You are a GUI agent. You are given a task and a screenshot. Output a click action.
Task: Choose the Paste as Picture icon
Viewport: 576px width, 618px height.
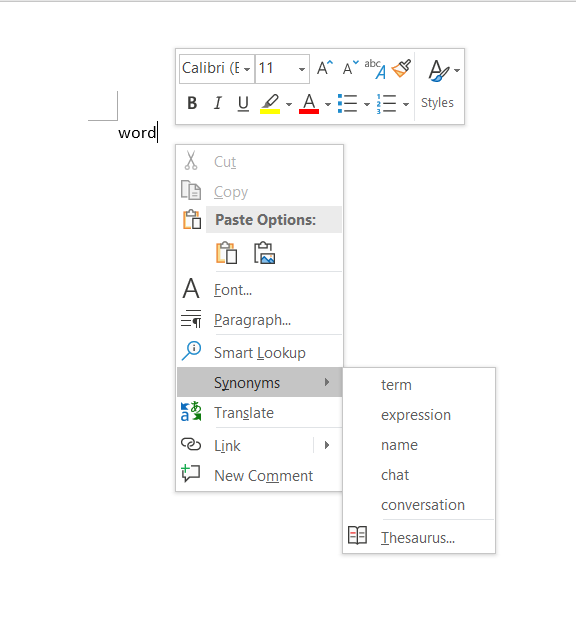(264, 252)
